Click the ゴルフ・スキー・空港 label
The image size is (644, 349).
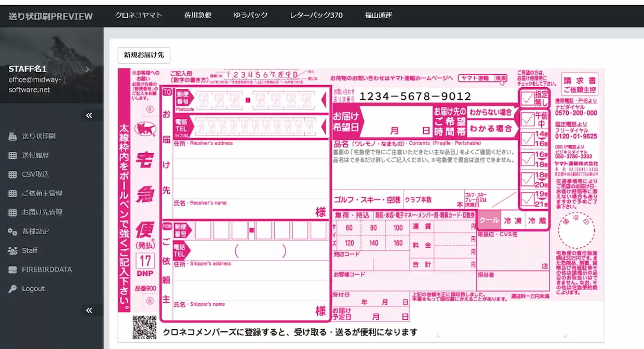click(x=367, y=200)
